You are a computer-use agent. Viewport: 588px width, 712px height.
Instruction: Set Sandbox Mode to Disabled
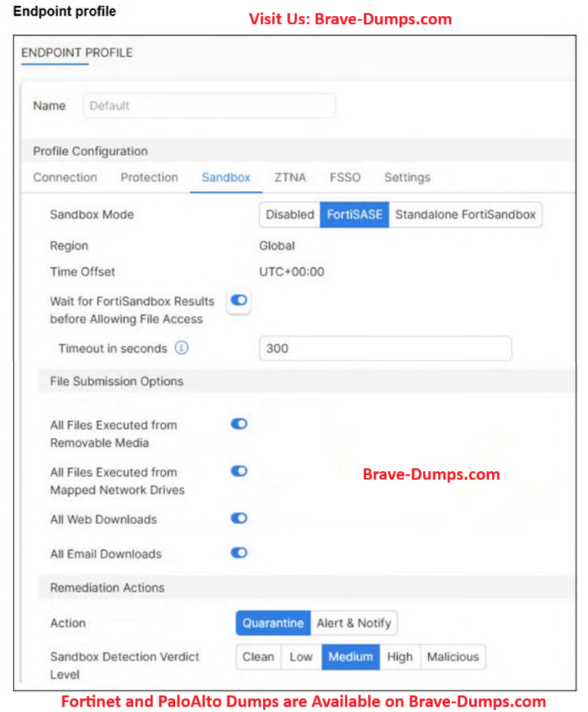tap(289, 214)
